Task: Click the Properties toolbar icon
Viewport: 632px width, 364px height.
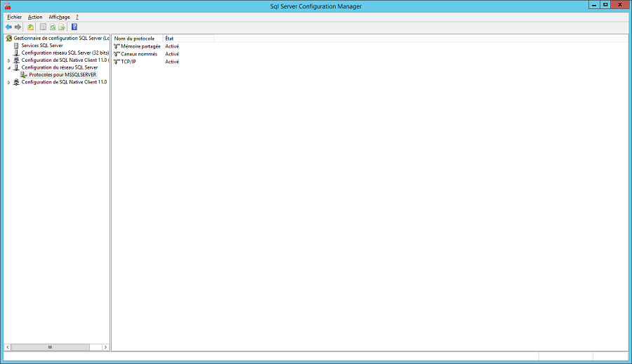Action: (x=43, y=27)
